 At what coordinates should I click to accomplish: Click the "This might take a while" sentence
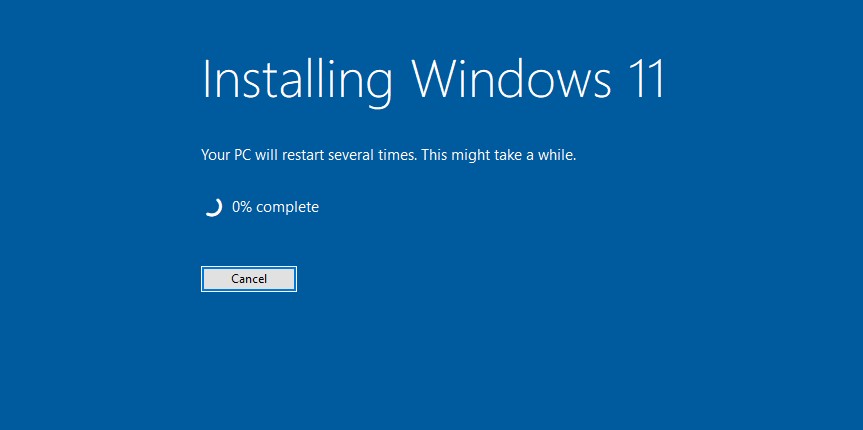click(x=500, y=156)
